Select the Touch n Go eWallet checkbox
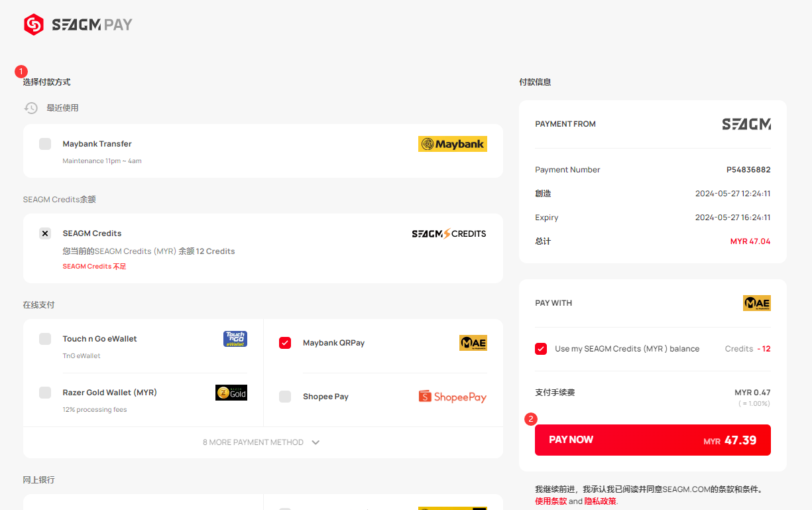This screenshot has width=812, height=510. (x=45, y=339)
